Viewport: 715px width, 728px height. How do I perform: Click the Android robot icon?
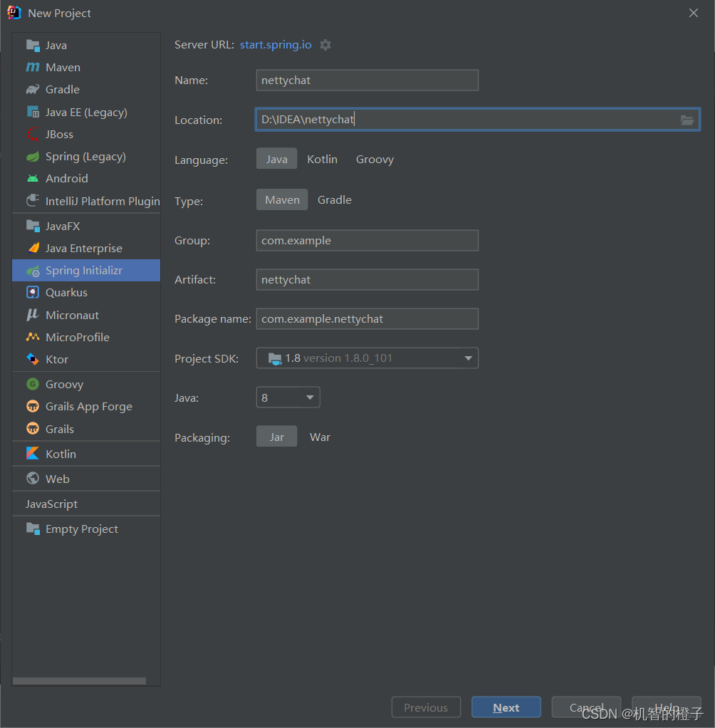33,179
